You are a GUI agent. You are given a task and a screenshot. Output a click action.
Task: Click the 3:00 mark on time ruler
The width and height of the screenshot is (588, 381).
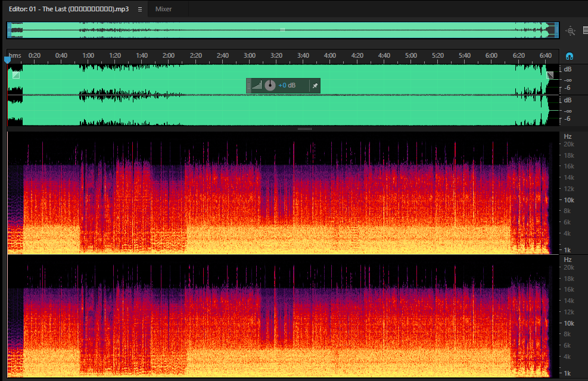coord(250,55)
